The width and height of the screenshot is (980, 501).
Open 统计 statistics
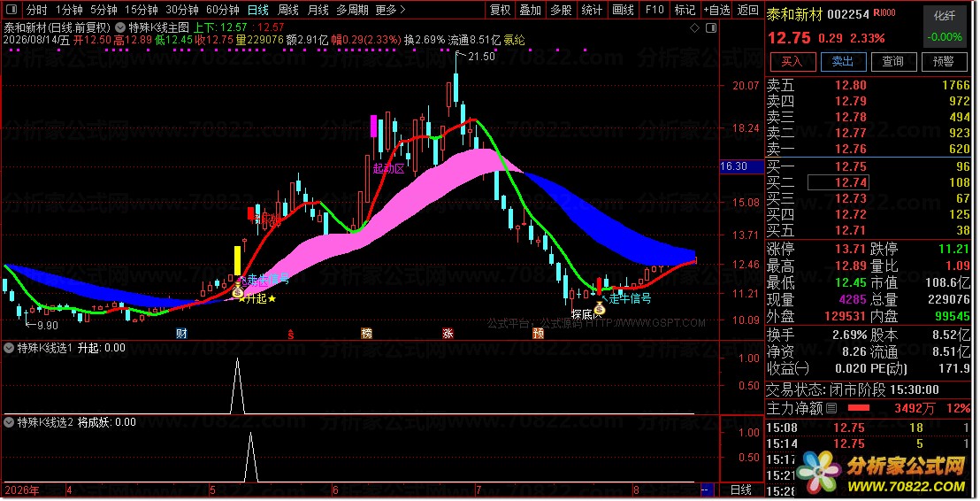coord(591,10)
